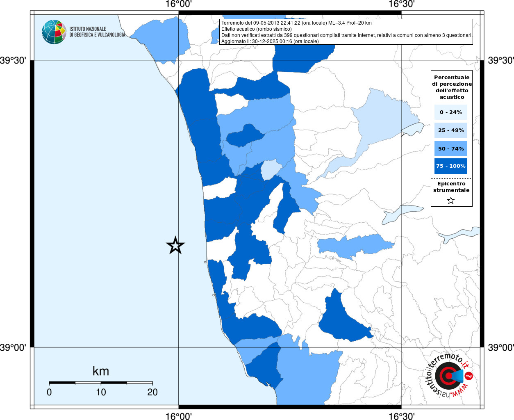This screenshot has height=420, width=514.
Task: Click the right 39°00' latitude label
Action: (x=501, y=348)
